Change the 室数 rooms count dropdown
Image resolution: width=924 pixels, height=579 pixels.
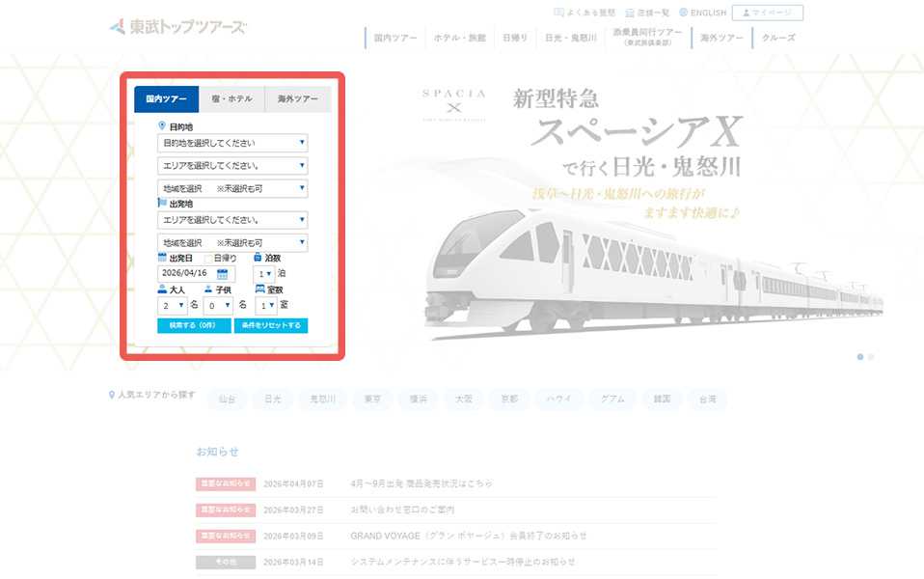(x=266, y=305)
